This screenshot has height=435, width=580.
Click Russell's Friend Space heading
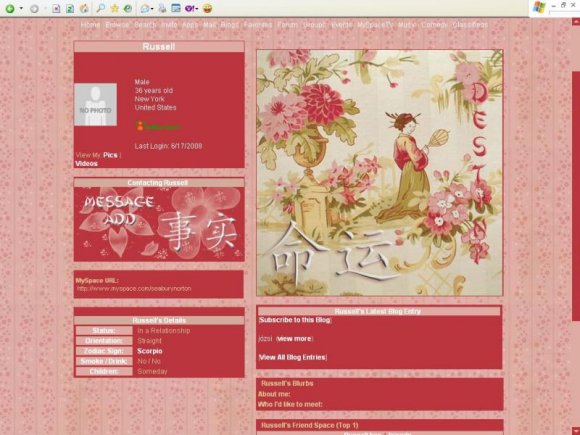click(x=310, y=425)
